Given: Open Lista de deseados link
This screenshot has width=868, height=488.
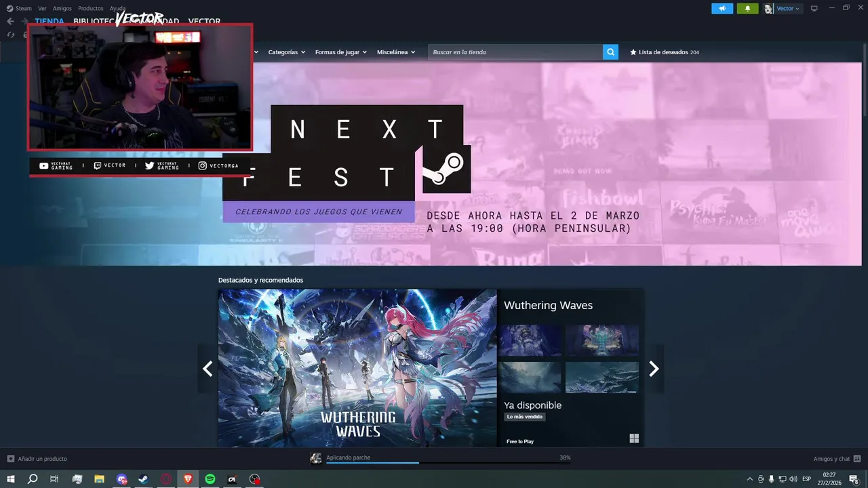Looking at the screenshot, I should [x=665, y=52].
